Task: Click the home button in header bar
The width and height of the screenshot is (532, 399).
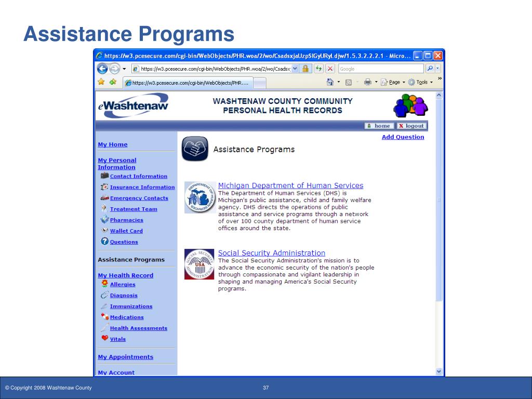Action: pyautogui.click(x=379, y=126)
